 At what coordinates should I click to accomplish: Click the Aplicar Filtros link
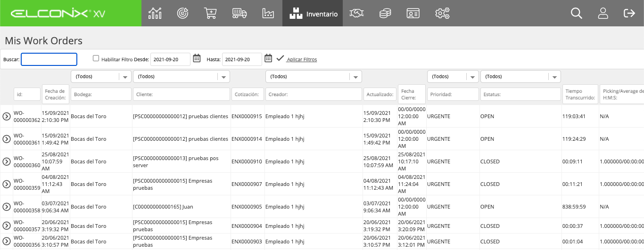[x=302, y=60]
